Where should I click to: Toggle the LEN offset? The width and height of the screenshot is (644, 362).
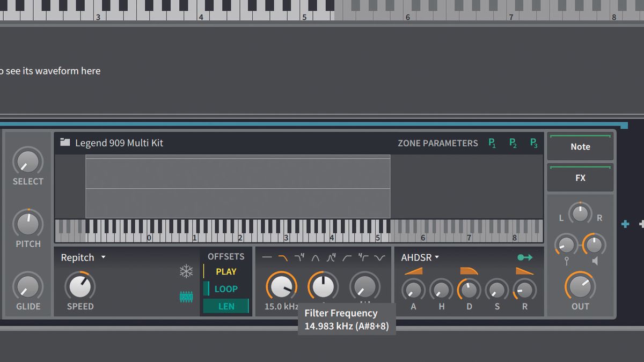[x=225, y=306]
